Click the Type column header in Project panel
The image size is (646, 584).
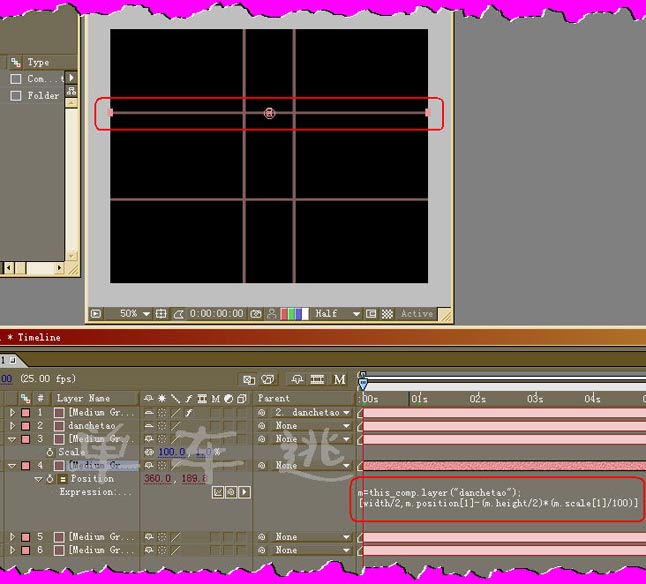pyautogui.click(x=38, y=63)
